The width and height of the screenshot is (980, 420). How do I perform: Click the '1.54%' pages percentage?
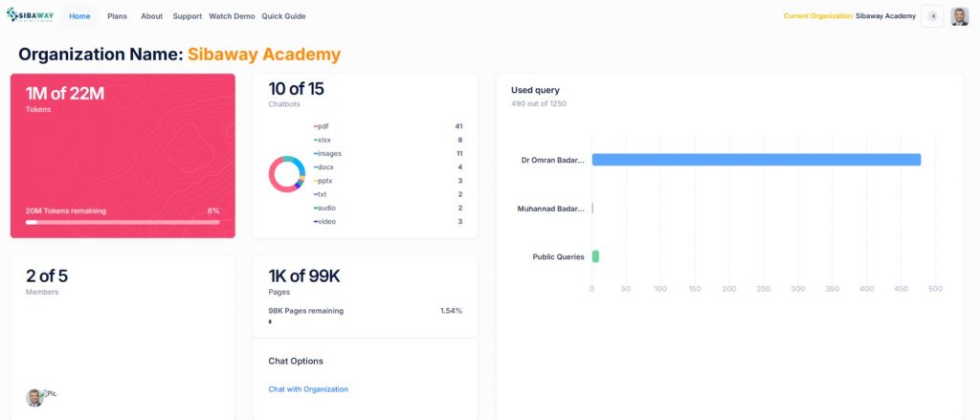(452, 311)
